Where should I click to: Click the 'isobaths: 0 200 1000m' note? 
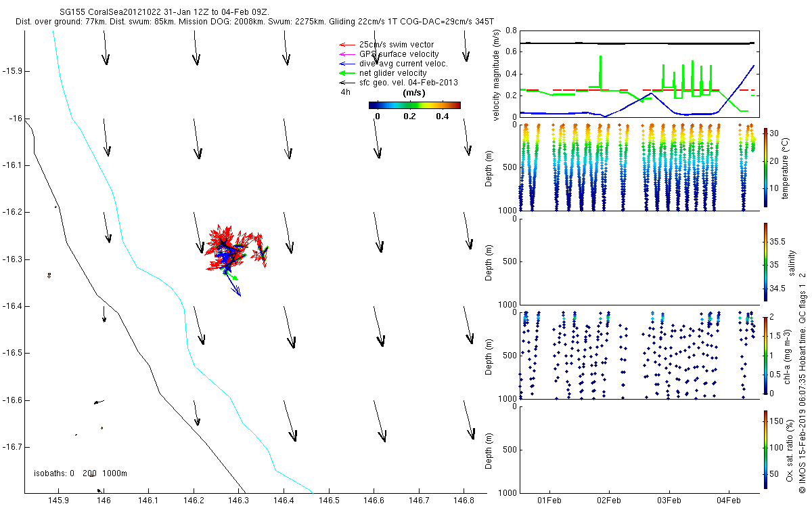click(81, 473)
